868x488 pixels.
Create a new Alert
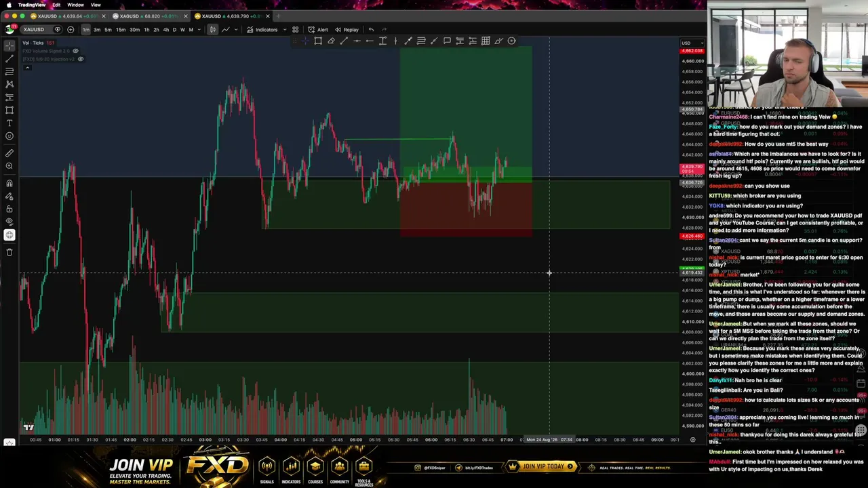318,30
